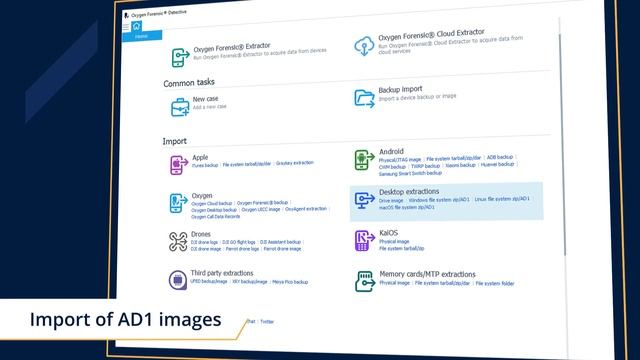Select the Home tab label
The width and height of the screenshot is (640, 360).
pos(141,36)
